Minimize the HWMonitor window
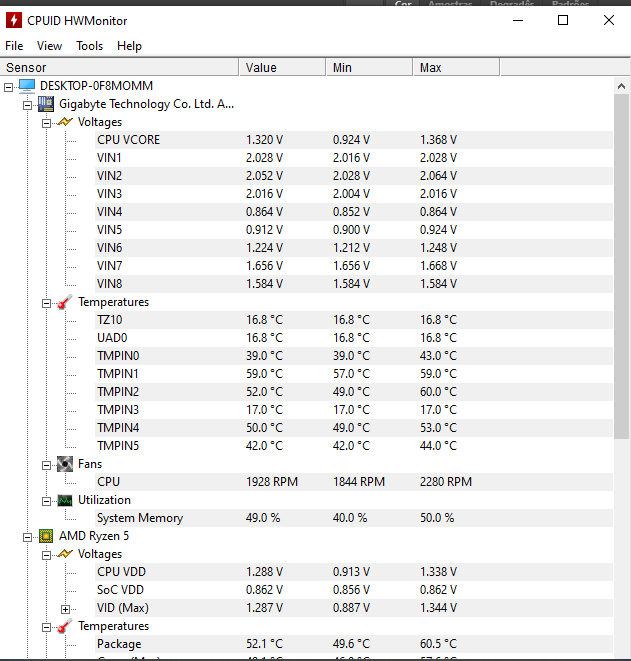The image size is (631, 661). pos(518,20)
